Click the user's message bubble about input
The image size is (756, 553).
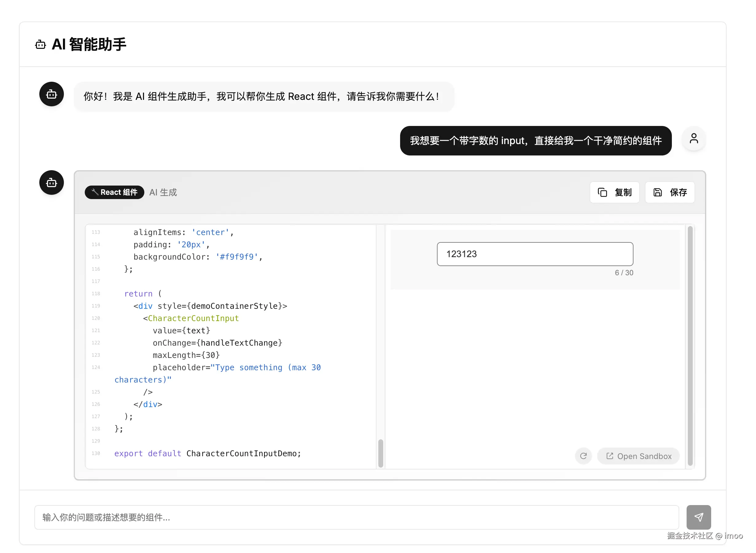tap(536, 141)
